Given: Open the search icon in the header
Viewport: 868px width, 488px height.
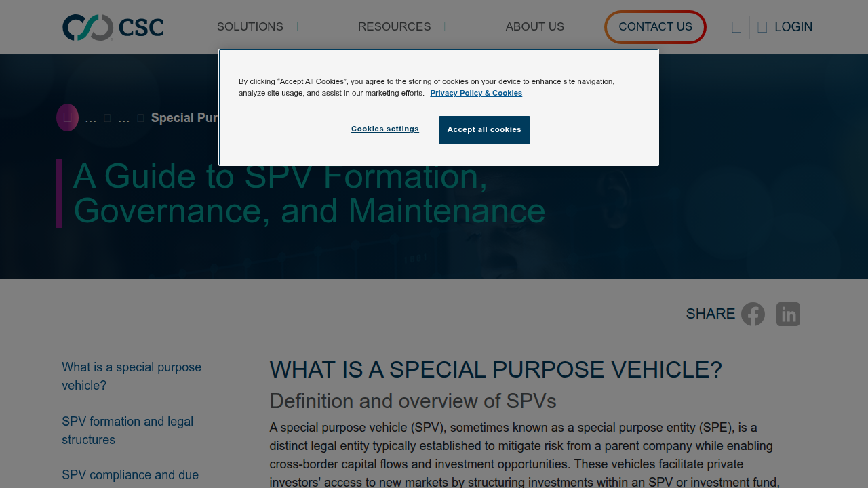Looking at the screenshot, I should pos(736,27).
